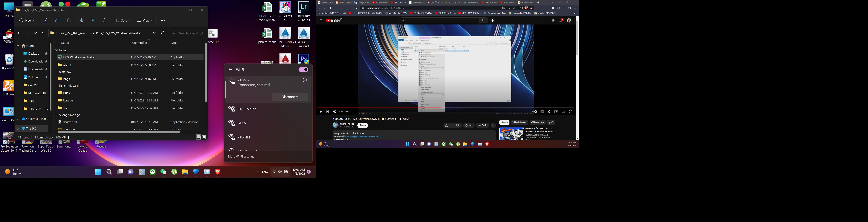This screenshot has height=222, width=868.
Task: Expand the This PC tree node
Action: (18, 128)
